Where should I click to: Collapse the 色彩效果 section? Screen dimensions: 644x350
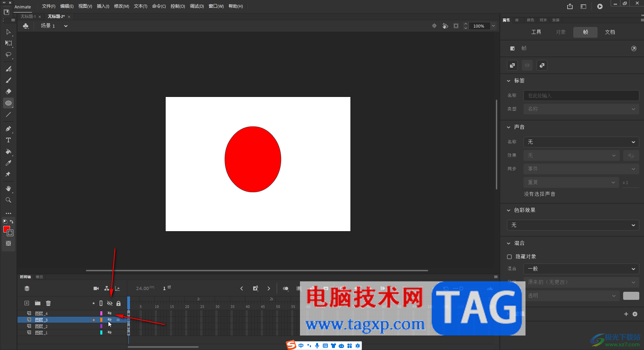509,210
